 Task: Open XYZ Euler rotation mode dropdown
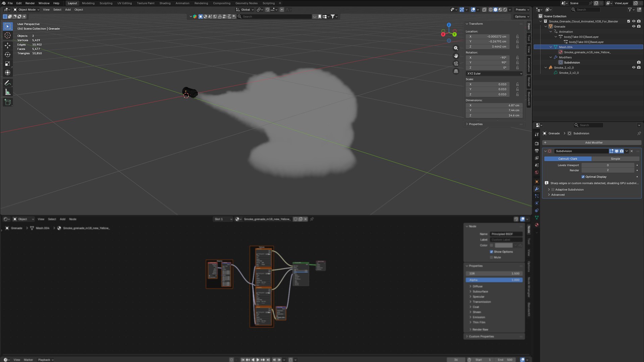point(494,73)
